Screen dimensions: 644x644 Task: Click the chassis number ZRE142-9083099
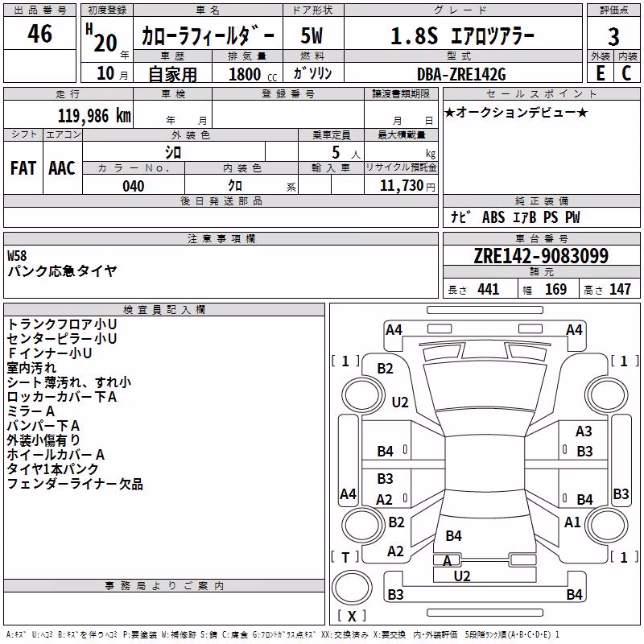point(541,255)
